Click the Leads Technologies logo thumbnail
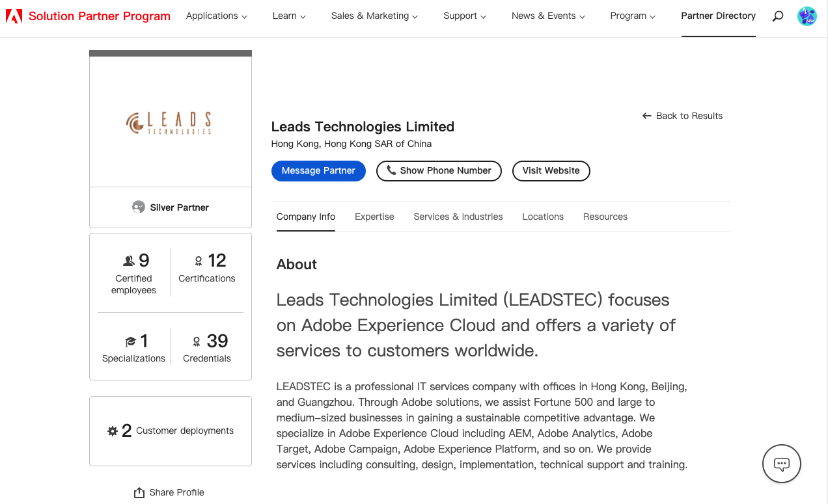The height and width of the screenshot is (504, 828). [x=170, y=122]
